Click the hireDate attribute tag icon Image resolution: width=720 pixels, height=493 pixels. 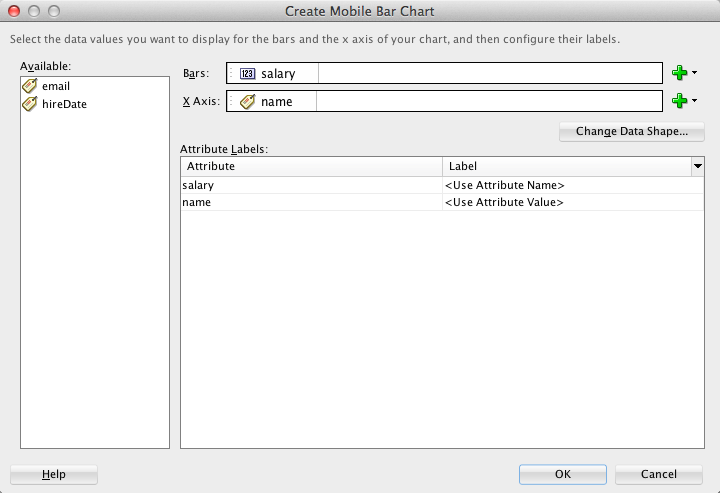[x=30, y=104]
